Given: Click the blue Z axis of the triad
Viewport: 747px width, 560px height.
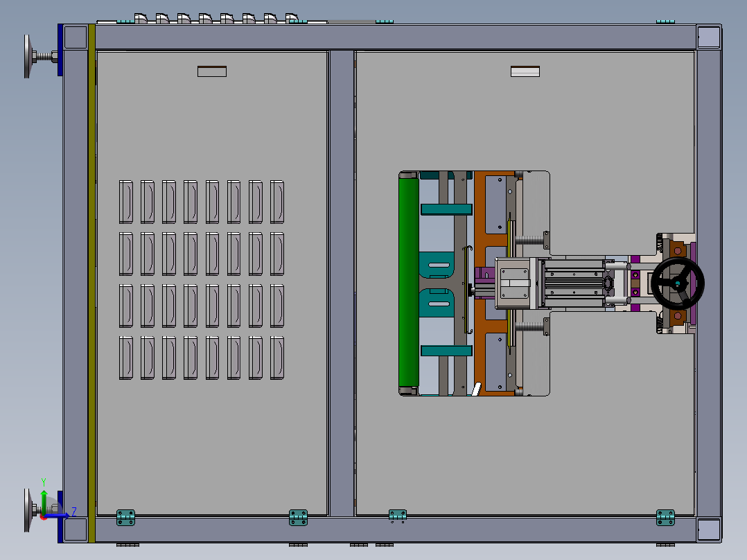Looking at the screenshot, I should 57,515.
